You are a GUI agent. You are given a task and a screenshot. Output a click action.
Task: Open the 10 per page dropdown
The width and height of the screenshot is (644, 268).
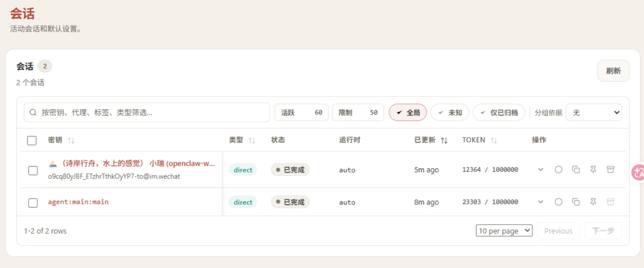504,231
